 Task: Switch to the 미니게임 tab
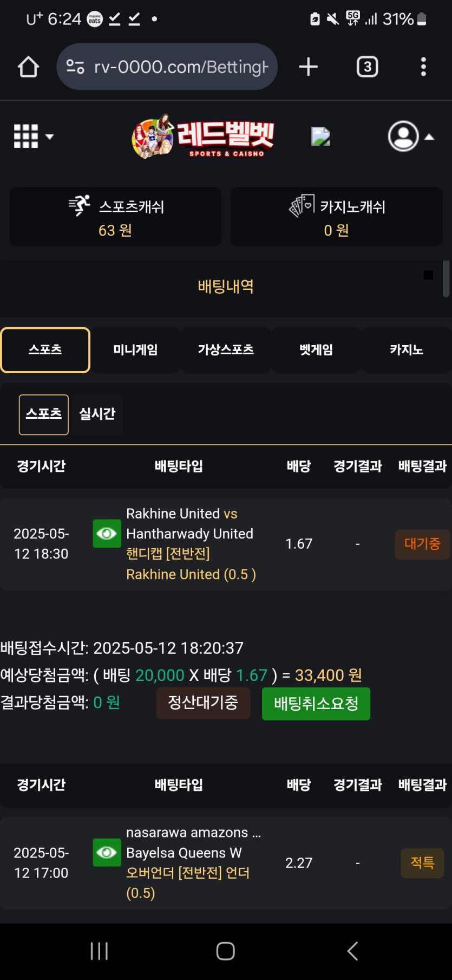(x=135, y=350)
